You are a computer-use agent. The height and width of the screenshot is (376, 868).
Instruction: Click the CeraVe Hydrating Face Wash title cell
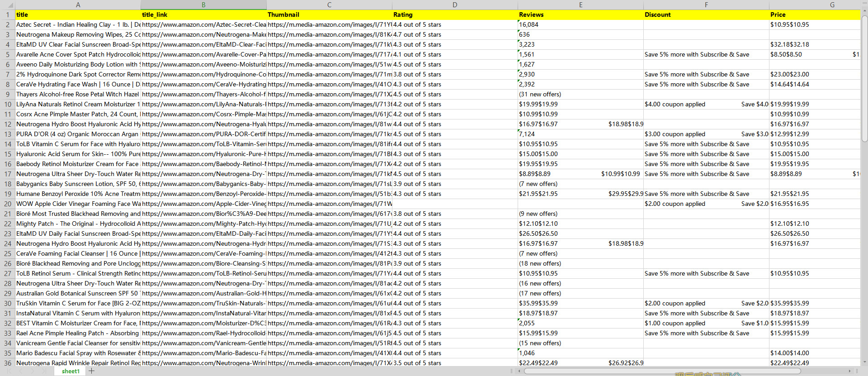[x=78, y=84]
